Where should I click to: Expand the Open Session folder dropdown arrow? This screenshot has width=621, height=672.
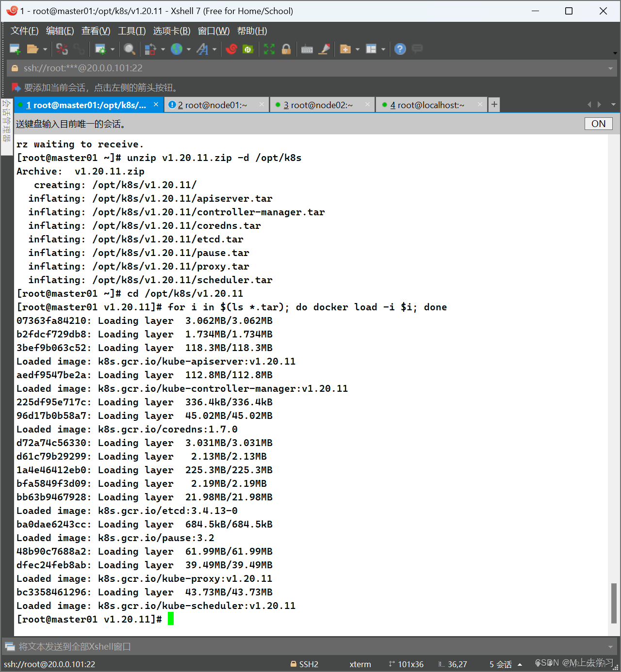[x=45, y=49]
